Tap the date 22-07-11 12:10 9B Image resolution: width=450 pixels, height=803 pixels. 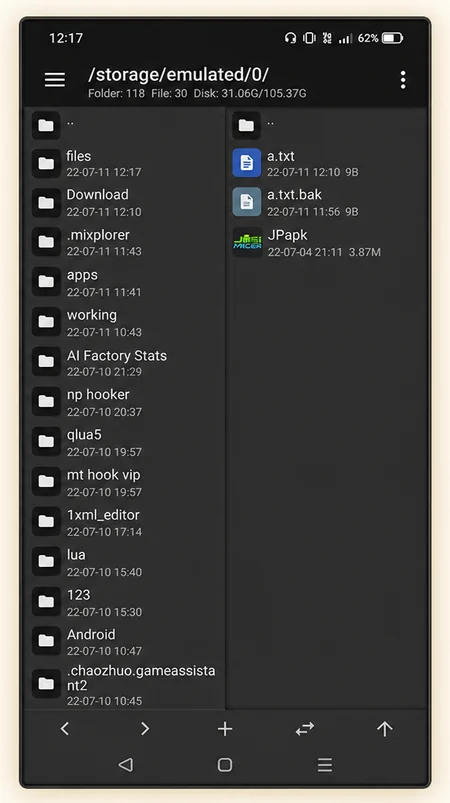point(313,172)
